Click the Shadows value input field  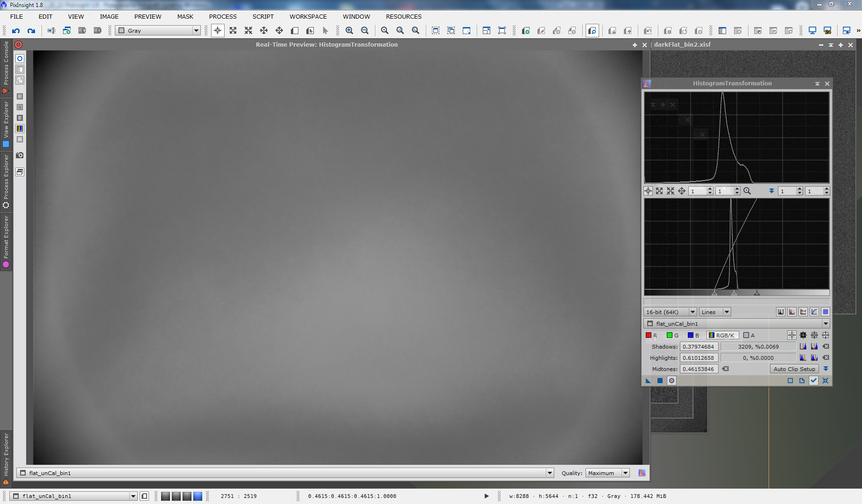pos(698,346)
